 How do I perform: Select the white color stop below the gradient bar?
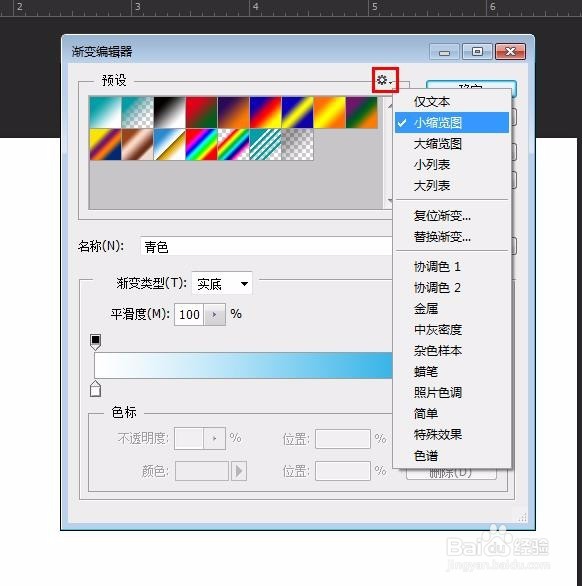pos(96,389)
